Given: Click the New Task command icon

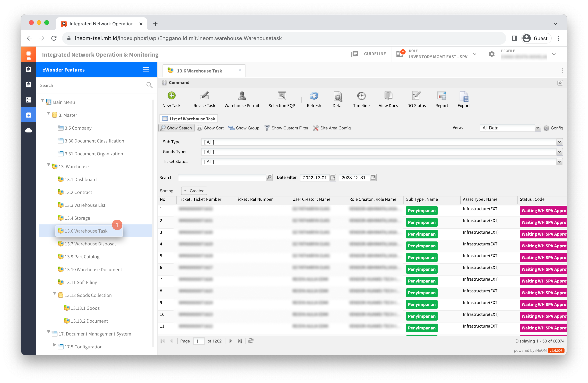Looking at the screenshot, I should (171, 96).
